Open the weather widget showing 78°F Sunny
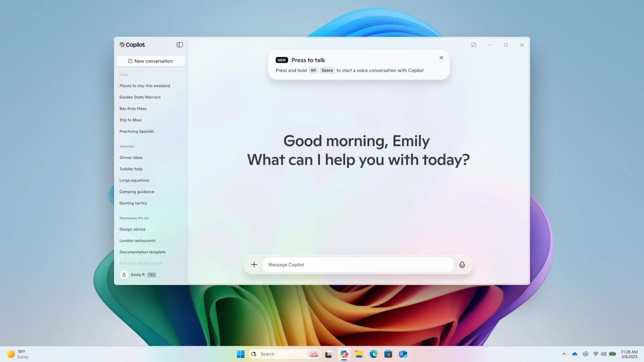This screenshot has height=362, width=644. point(18,354)
